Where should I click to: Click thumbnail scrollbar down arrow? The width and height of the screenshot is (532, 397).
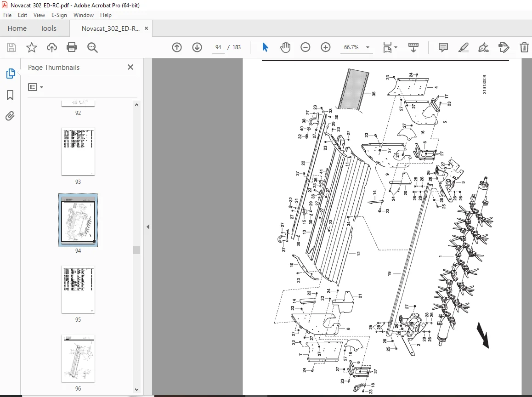[137, 390]
